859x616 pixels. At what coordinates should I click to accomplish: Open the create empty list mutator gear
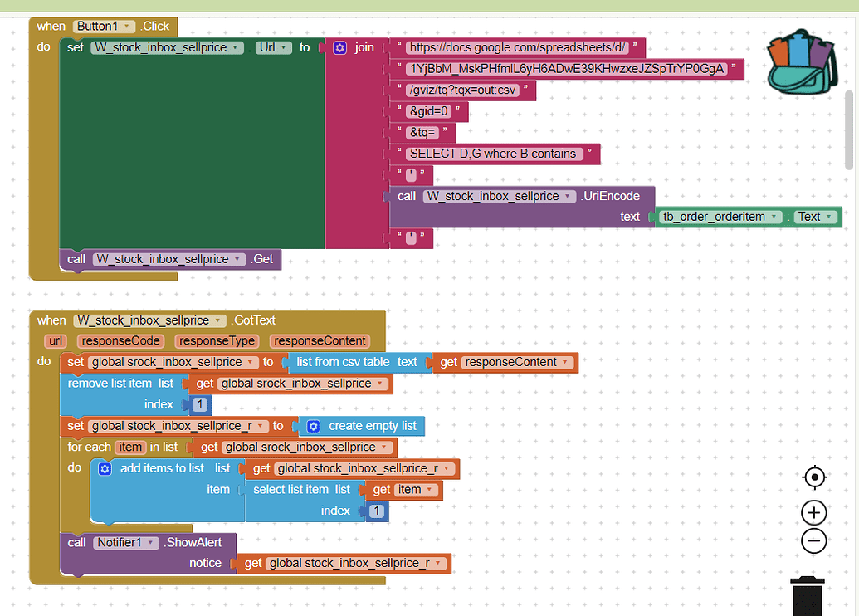coord(313,426)
